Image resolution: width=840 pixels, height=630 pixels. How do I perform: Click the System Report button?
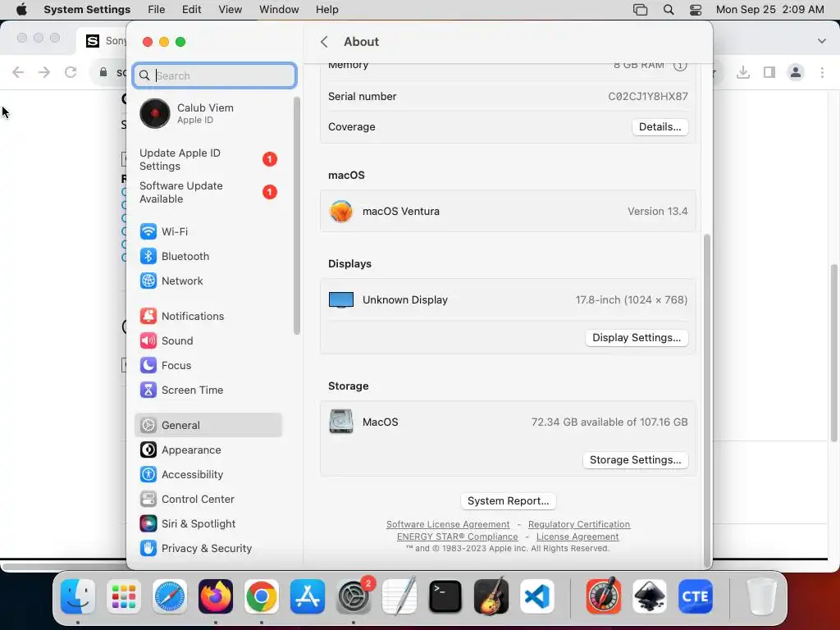point(508,501)
